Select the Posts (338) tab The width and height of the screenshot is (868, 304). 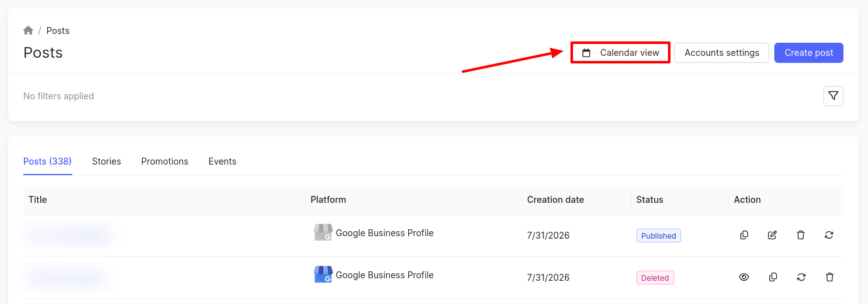click(48, 161)
